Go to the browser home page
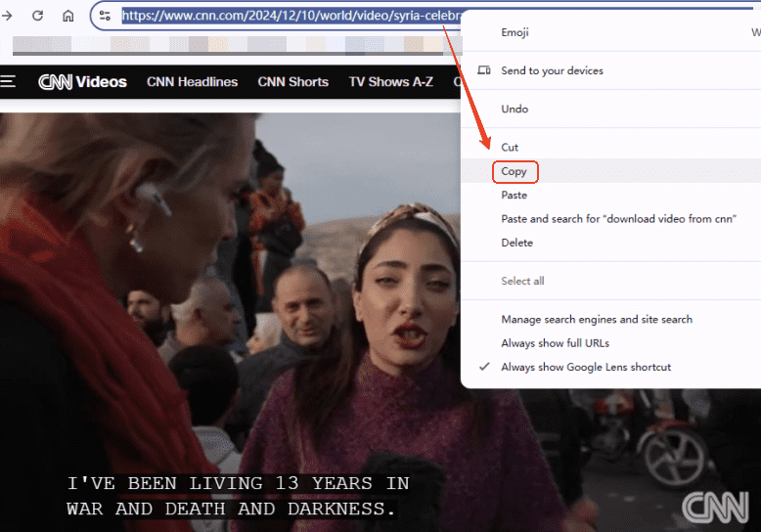The width and height of the screenshot is (761, 532). pos(67,16)
